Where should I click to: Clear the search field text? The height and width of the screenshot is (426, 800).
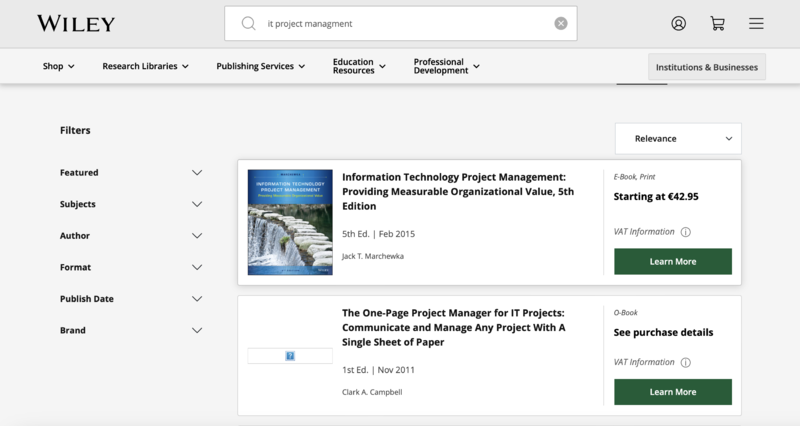(561, 23)
